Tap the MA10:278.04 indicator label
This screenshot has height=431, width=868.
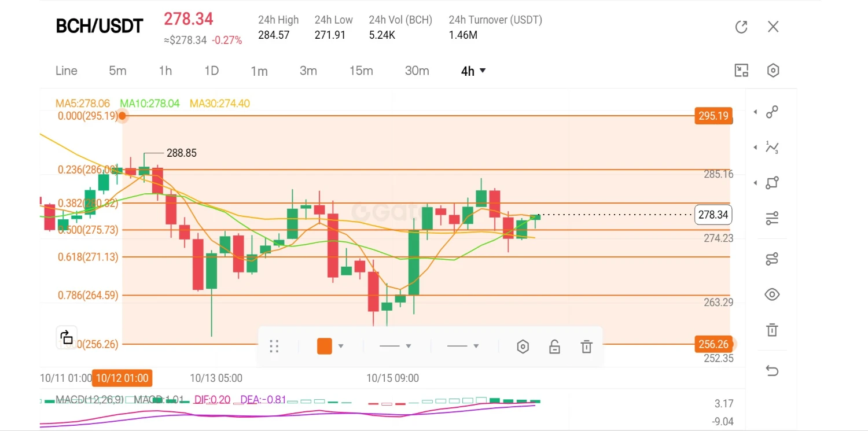pos(150,104)
